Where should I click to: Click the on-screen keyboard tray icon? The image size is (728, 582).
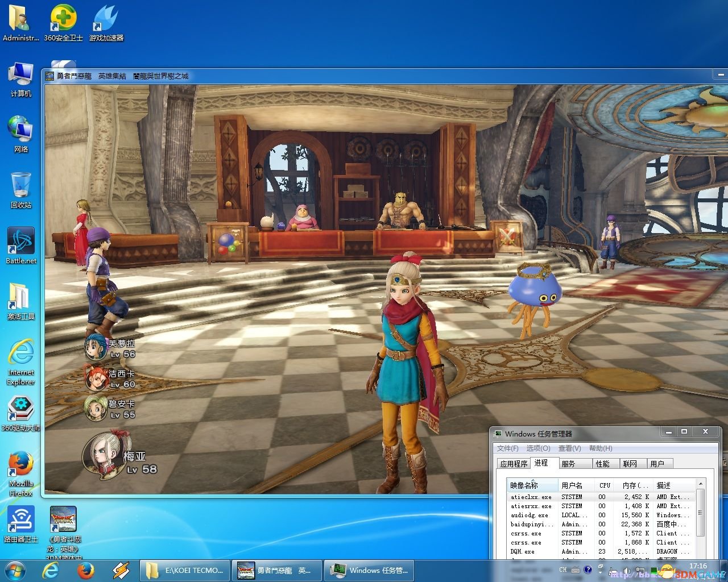tap(576, 569)
